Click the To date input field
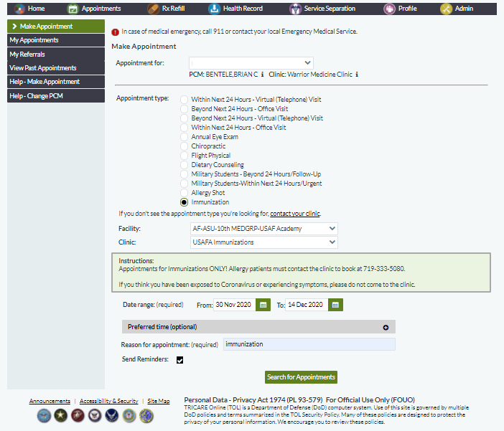 (307, 305)
